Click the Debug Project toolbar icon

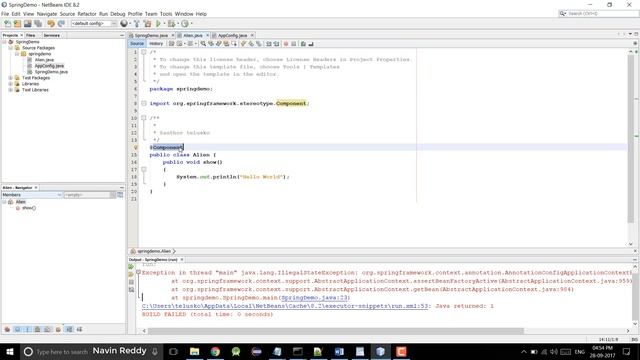(x=171, y=24)
